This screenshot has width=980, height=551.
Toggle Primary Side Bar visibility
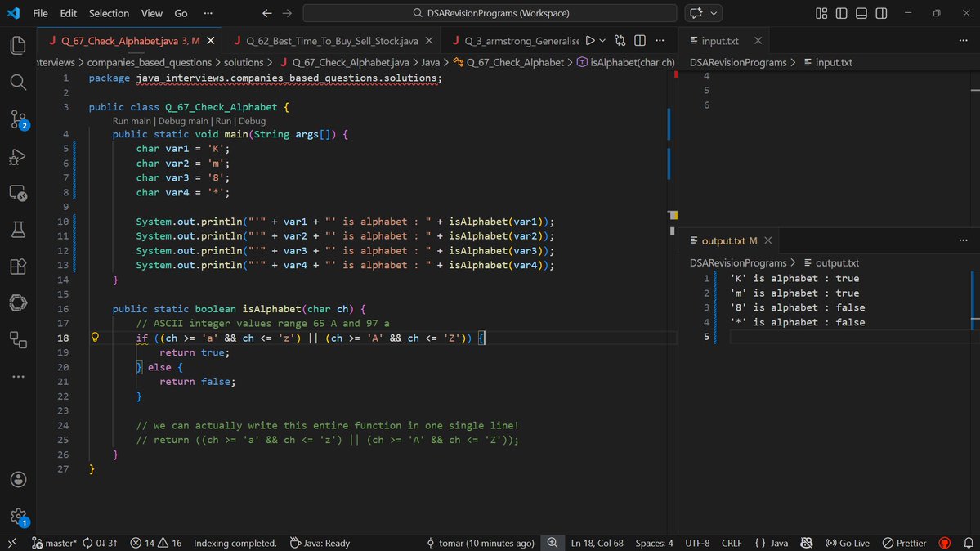click(x=841, y=13)
